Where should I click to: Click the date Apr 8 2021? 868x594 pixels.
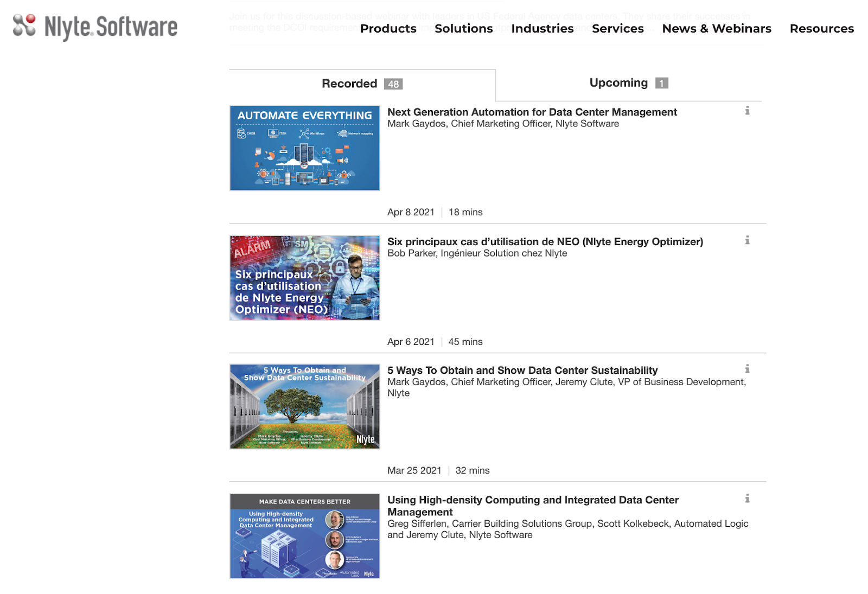[x=411, y=212]
